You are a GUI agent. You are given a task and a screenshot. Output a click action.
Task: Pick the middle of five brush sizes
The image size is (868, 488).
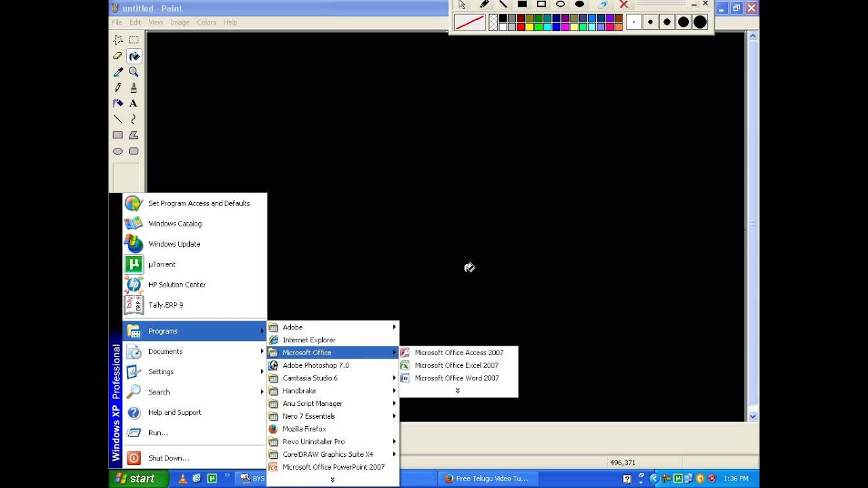pyautogui.click(x=667, y=22)
